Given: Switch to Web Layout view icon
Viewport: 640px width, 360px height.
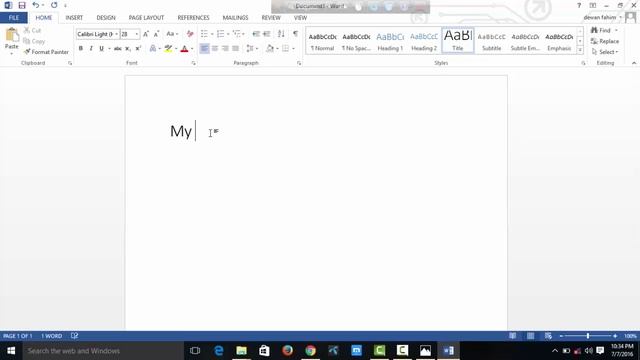Looking at the screenshot, I should coord(548,336).
